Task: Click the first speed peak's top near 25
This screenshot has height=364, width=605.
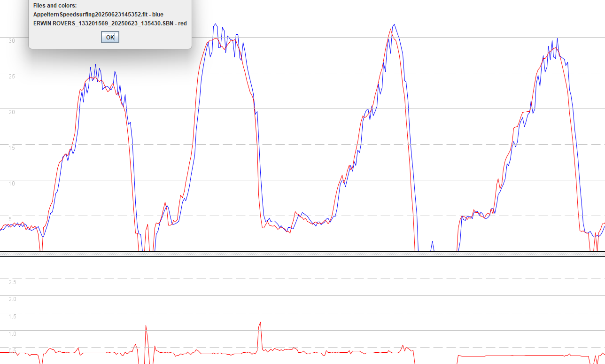Action: click(95, 65)
